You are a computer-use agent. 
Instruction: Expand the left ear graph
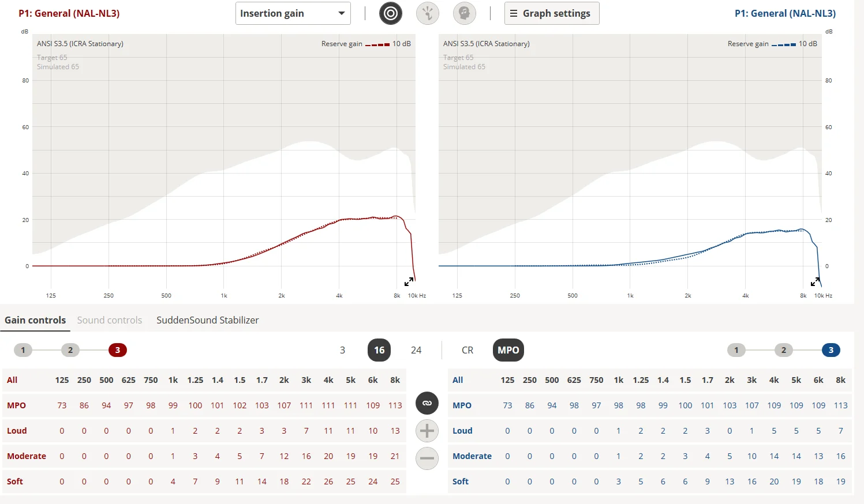click(409, 282)
